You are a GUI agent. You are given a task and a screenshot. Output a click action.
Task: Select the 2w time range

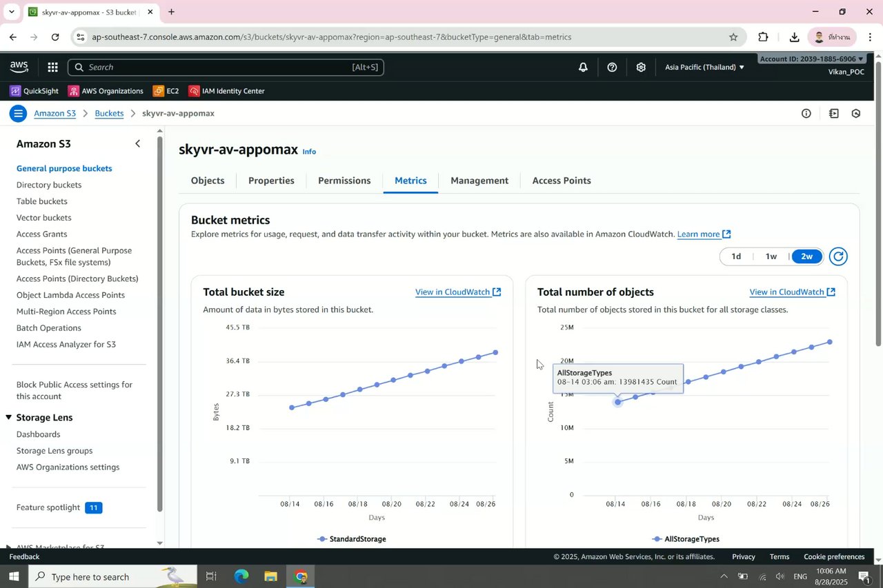click(806, 256)
